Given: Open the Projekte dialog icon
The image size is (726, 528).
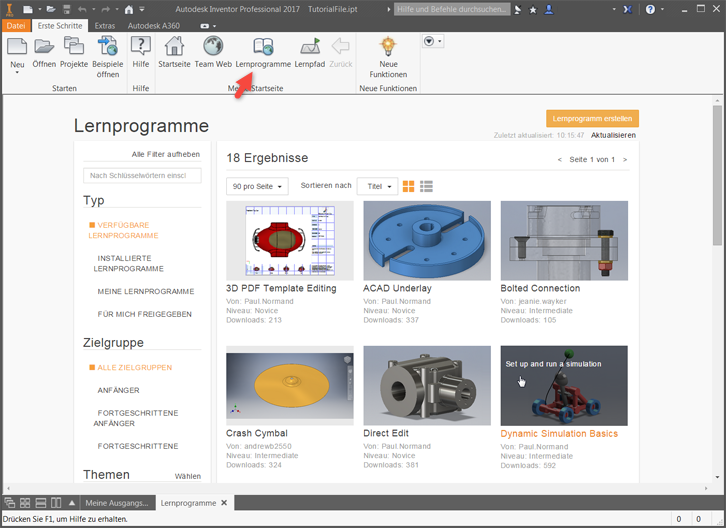Looking at the screenshot, I should (x=74, y=47).
